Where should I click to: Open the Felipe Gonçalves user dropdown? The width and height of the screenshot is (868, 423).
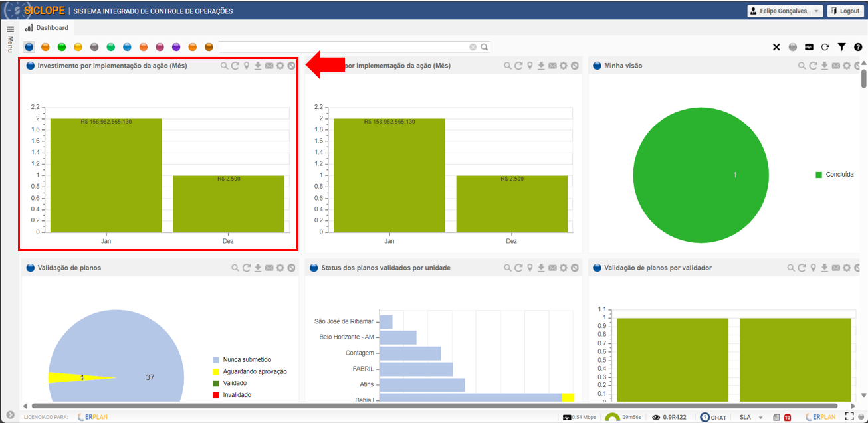pos(785,11)
